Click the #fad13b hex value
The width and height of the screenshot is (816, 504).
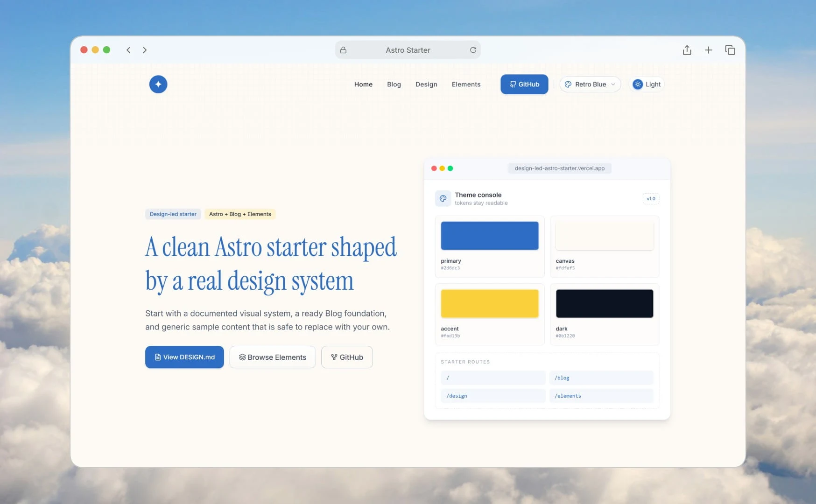click(450, 336)
